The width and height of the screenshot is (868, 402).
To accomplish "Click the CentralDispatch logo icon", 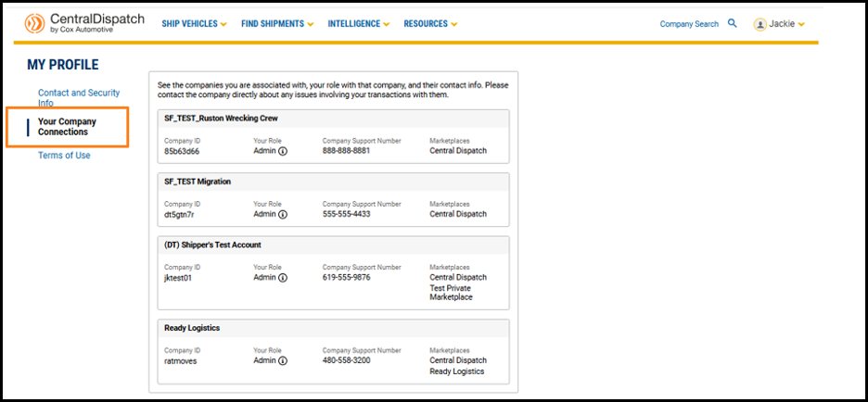I will (33, 23).
